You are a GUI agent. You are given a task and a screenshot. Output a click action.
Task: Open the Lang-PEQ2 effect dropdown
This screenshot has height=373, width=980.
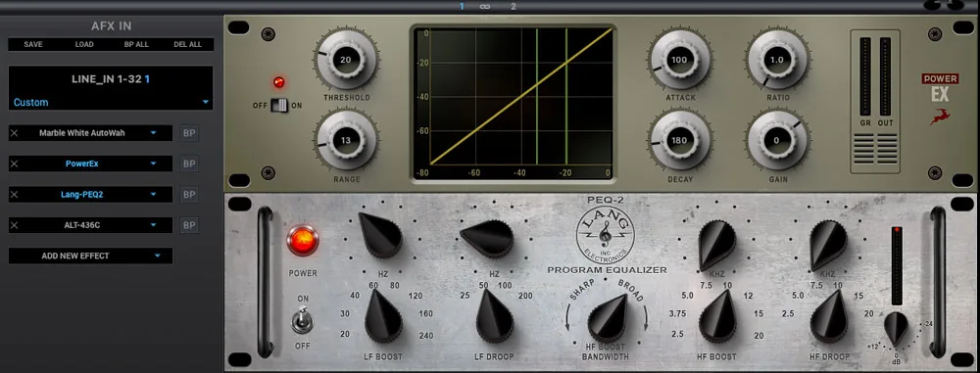click(x=153, y=194)
